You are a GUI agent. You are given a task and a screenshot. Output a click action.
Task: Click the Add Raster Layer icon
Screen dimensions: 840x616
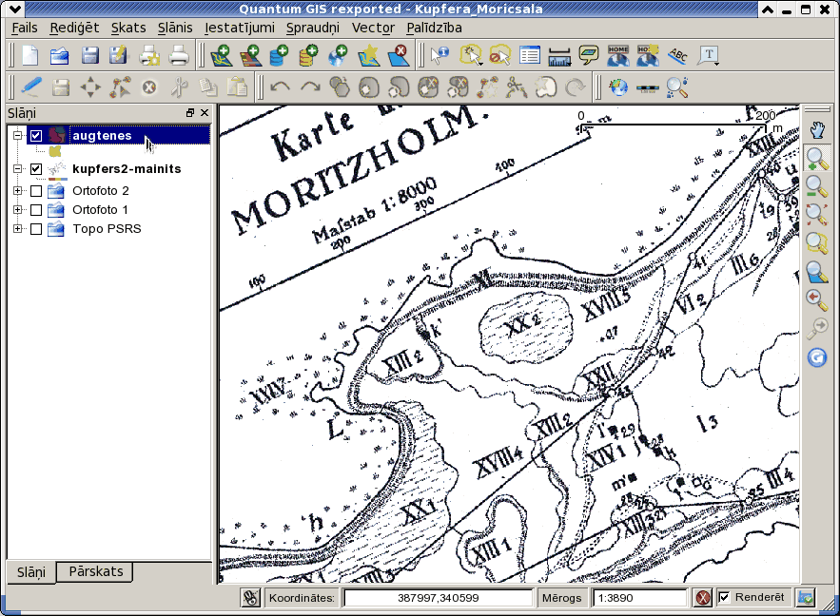point(250,56)
